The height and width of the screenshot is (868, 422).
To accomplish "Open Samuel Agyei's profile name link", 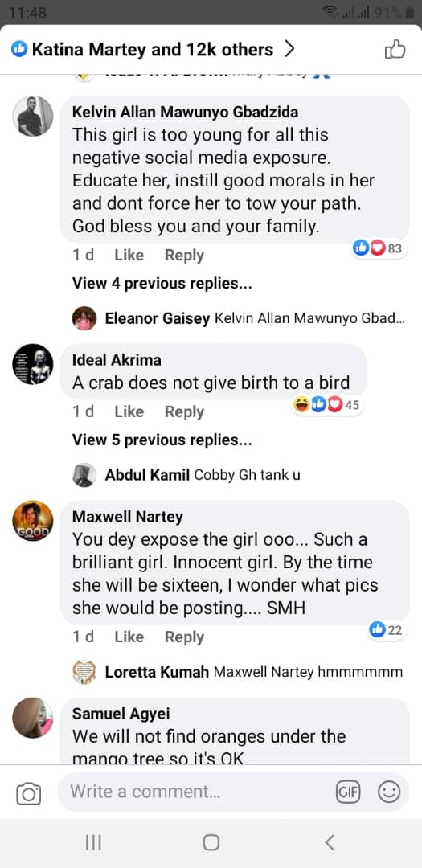I will [x=121, y=714].
